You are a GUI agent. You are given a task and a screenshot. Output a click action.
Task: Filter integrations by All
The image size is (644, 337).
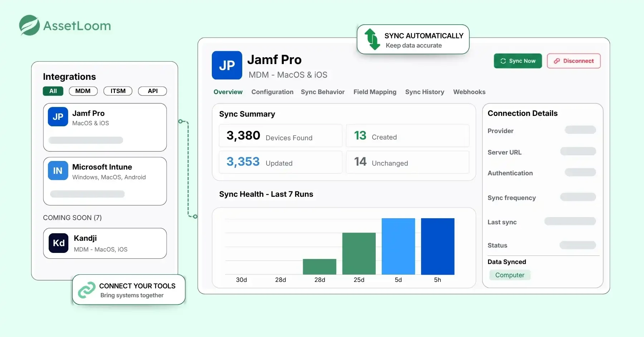point(53,91)
